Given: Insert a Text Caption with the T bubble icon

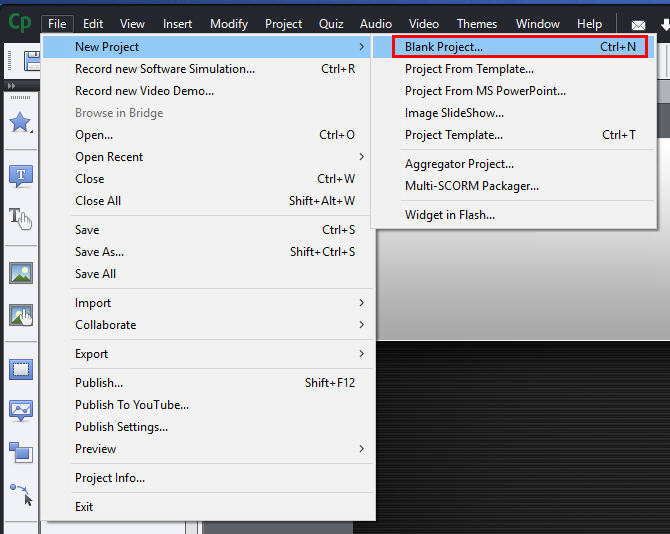Looking at the screenshot, I should [x=21, y=176].
